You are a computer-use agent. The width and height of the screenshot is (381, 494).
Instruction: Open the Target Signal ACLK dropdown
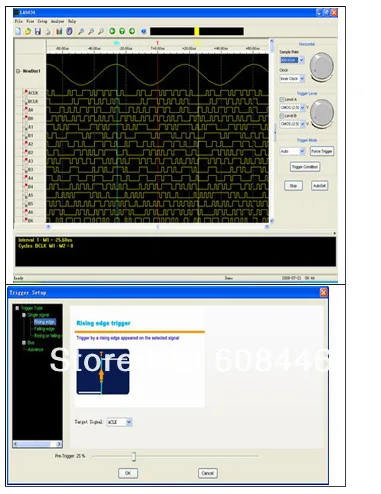point(119,422)
